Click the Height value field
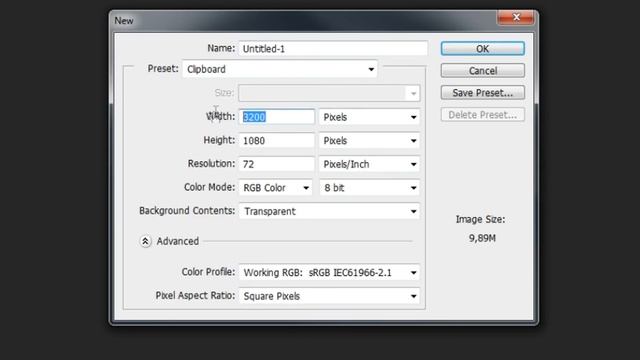This screenshot has height=360, width=640. click(x=276, y=141)
